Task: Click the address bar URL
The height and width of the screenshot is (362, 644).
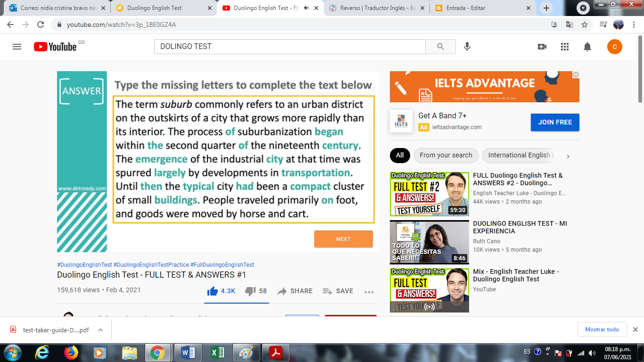Action: click(x=122, y=25)
